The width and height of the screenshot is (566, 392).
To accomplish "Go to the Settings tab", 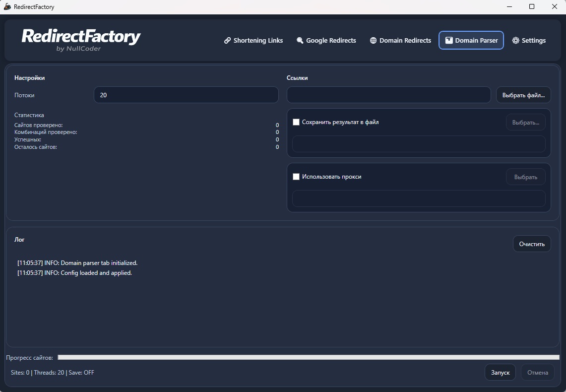I will 529,40.
